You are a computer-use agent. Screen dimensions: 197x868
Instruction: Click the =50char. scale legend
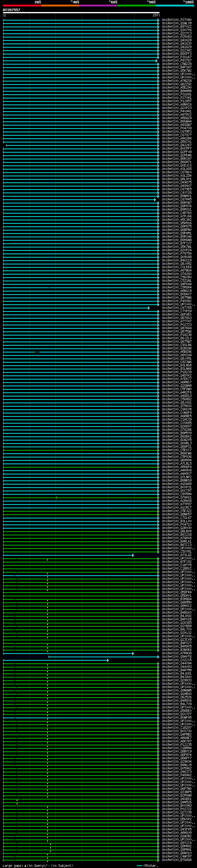point(147,865)
